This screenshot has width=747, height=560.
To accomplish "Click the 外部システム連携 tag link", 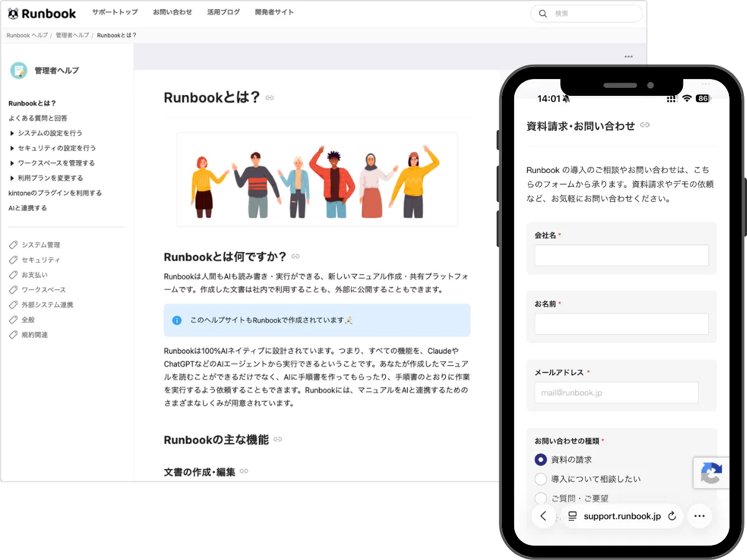I will [x=47, y=305].
